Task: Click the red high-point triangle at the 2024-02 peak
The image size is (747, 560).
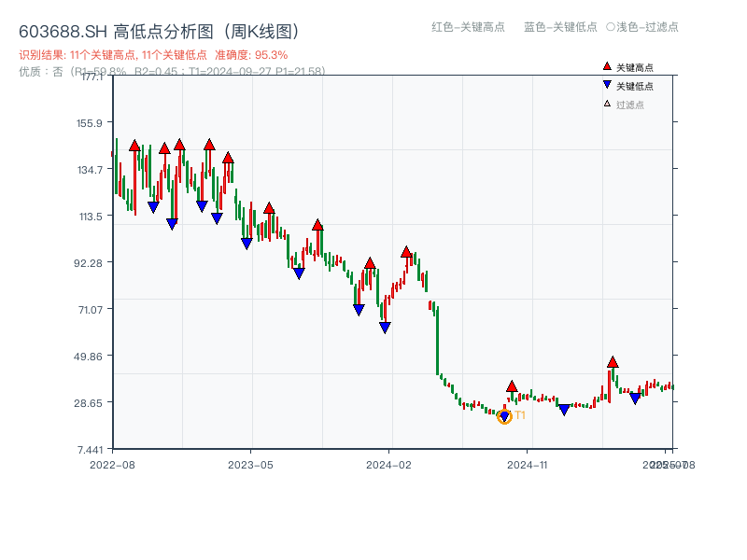Action: pos(406,251)
